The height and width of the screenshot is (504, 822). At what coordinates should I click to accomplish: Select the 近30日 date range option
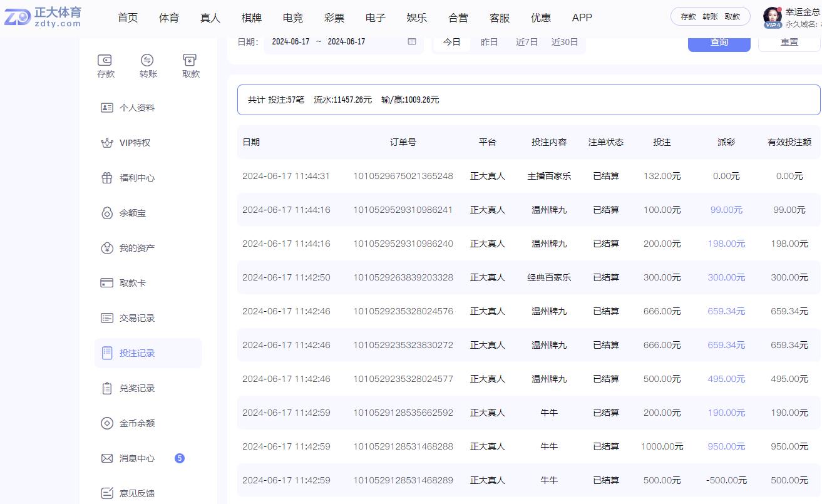coord(565,41)
